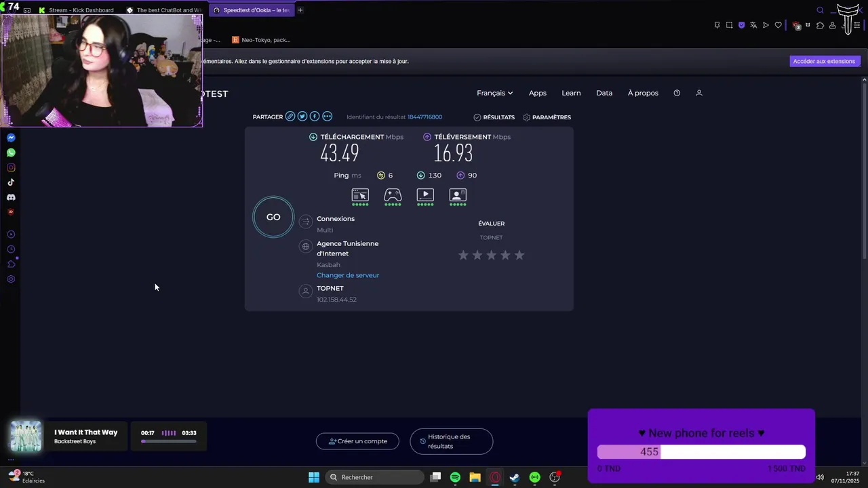Add page to bookmarks heart icon

click(x=778, y=25)
